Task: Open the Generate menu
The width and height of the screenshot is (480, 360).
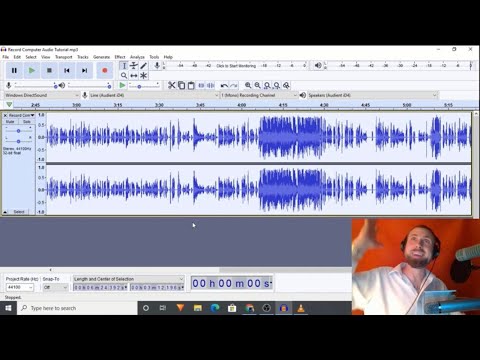Action: coord(101,57)
